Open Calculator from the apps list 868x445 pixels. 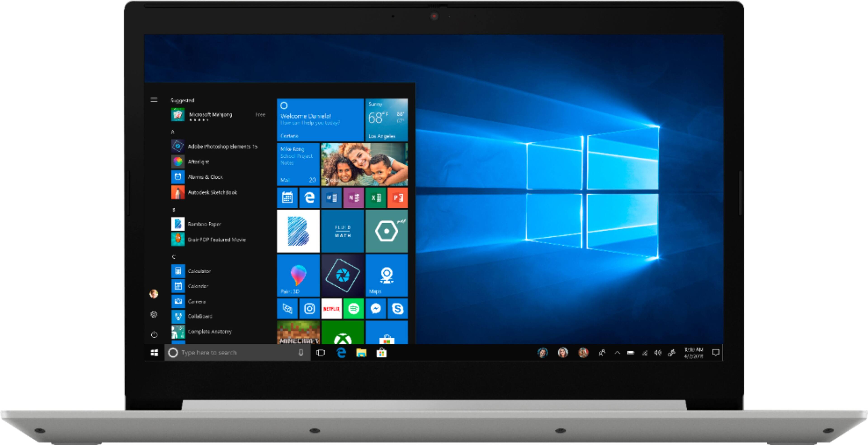click(199, 271)
